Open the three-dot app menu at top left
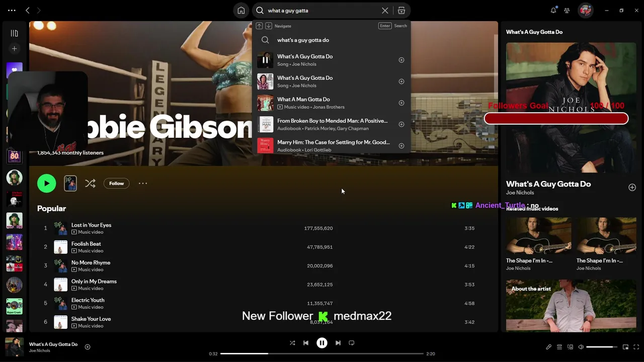 pos(12,10)
